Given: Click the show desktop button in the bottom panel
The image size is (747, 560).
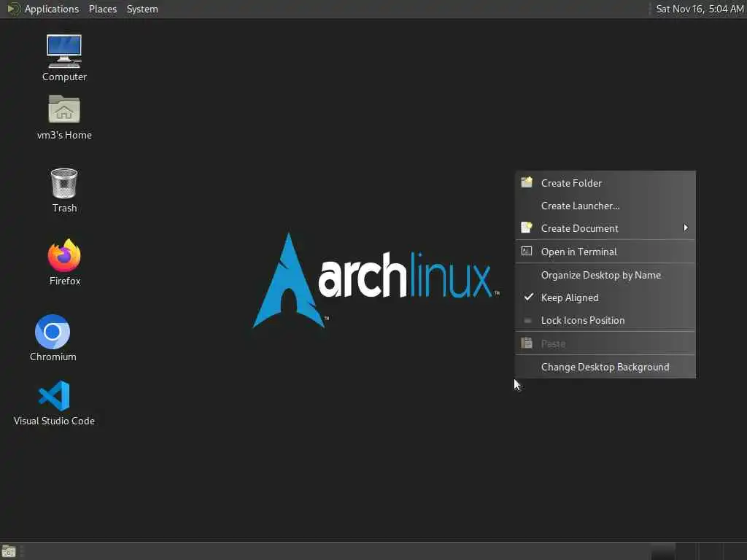Looking at the screenshot, I should pos(9,551).
